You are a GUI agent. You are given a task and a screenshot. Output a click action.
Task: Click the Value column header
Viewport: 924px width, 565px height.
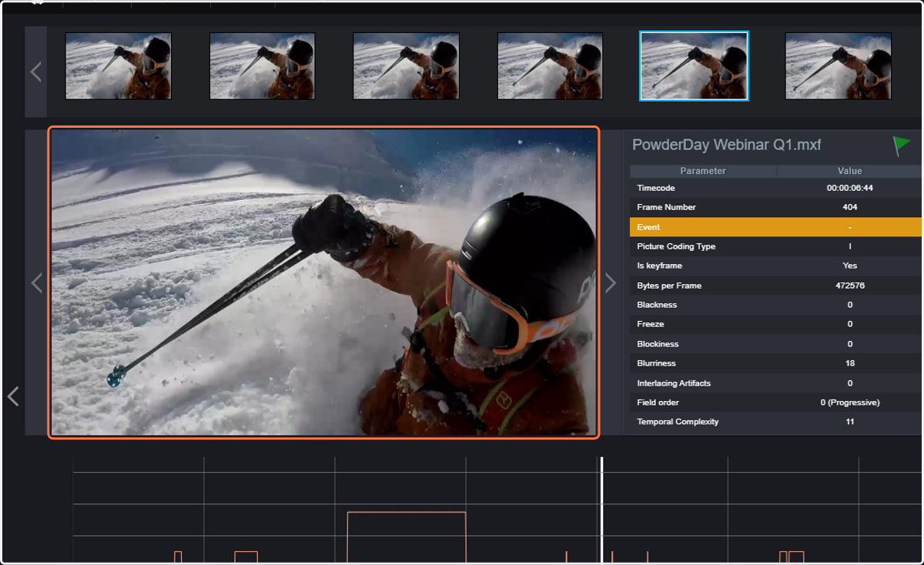(850, 171)
